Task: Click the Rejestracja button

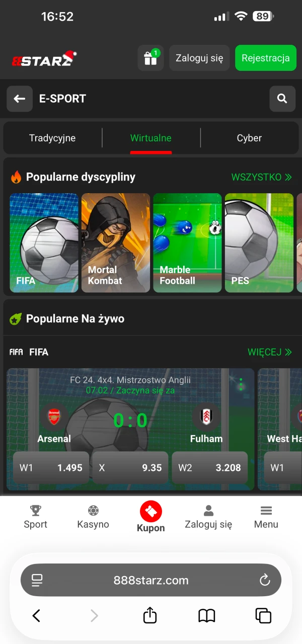Action: tap(266, 58)
